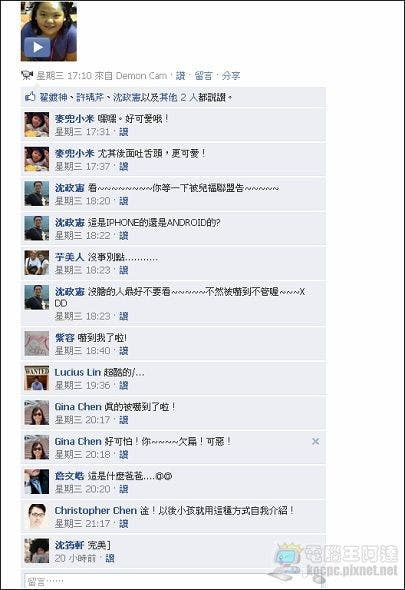
Task: Click the thumbs-up icon in likes row
Action: 30,97
